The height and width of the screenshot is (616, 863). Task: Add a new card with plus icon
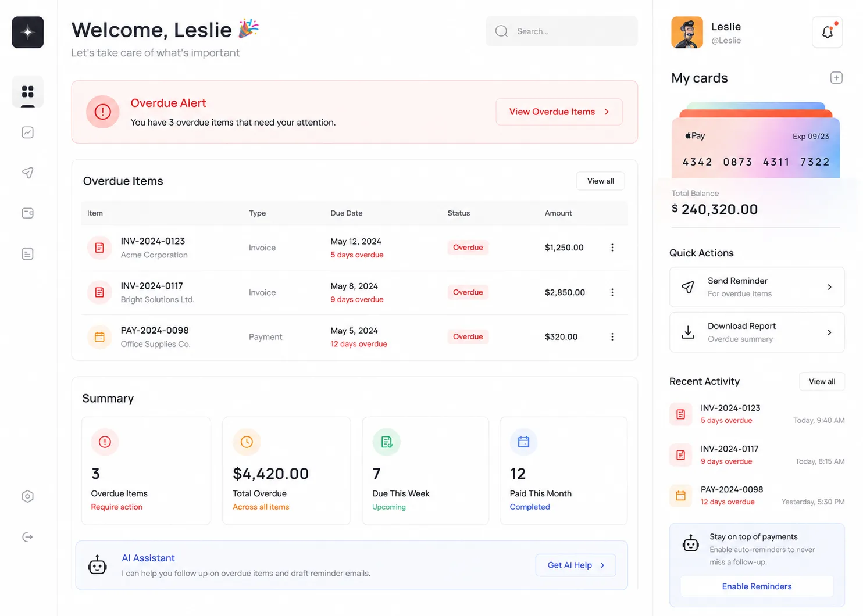point(836,78)
